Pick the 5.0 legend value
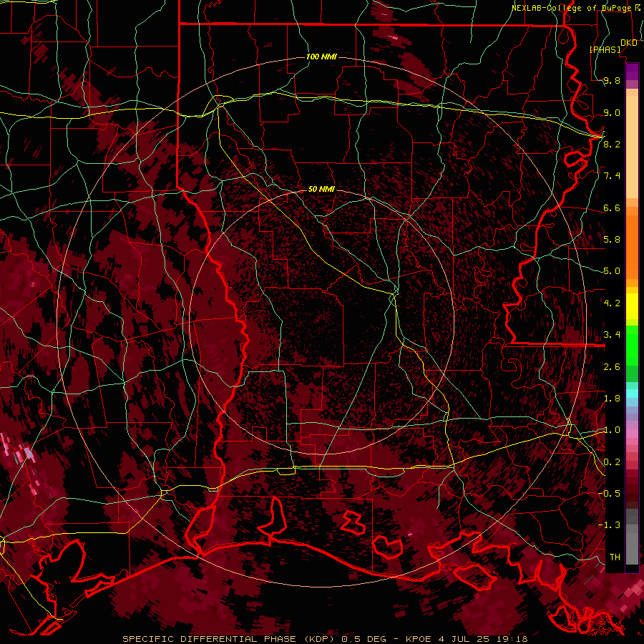 [x=612, y=271]
